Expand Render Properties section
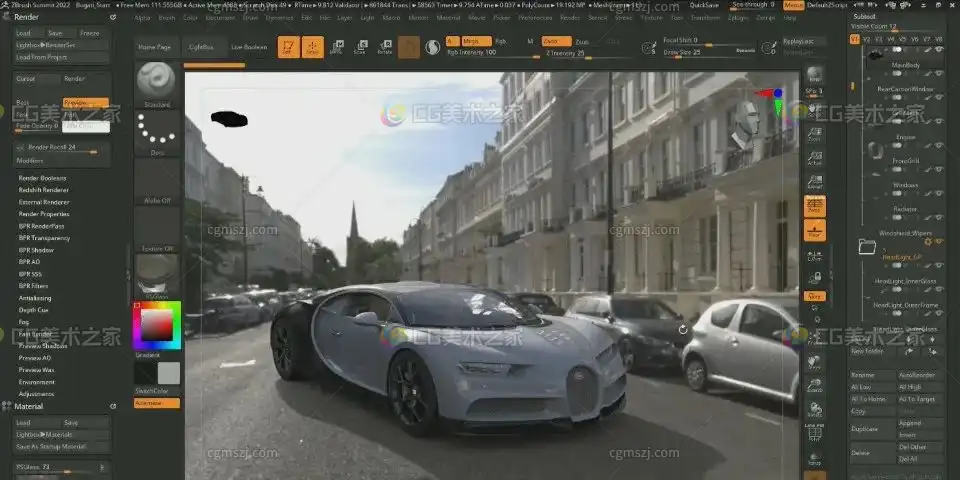This screenshot has height=480, width=960. (44, 214)
